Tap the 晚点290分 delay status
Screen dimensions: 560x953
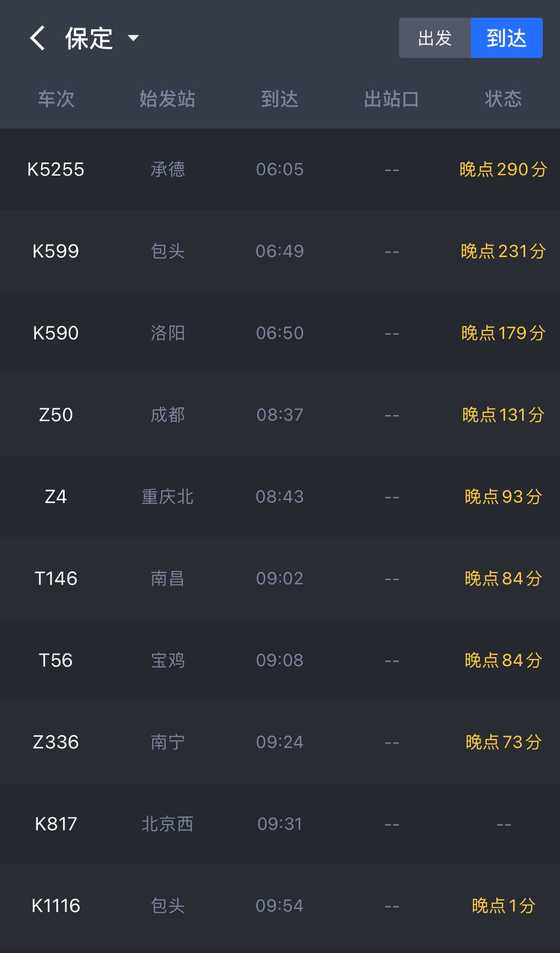click(x=503, y=170)
